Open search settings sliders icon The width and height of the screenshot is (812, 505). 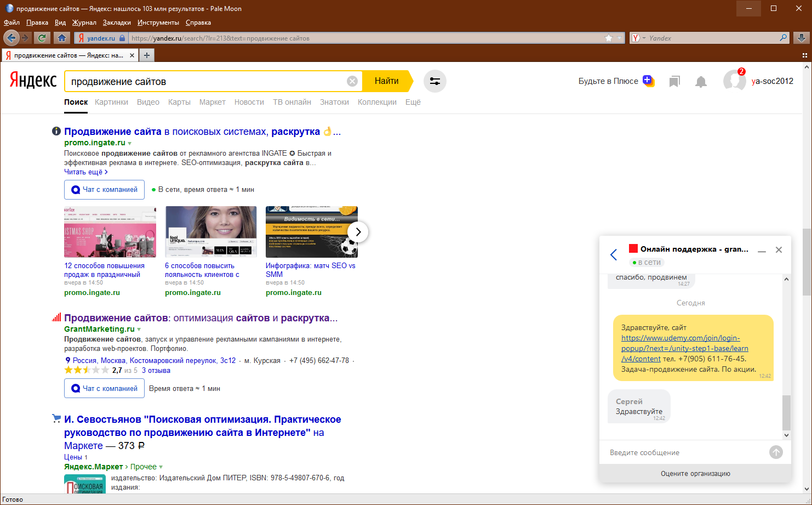435,81
